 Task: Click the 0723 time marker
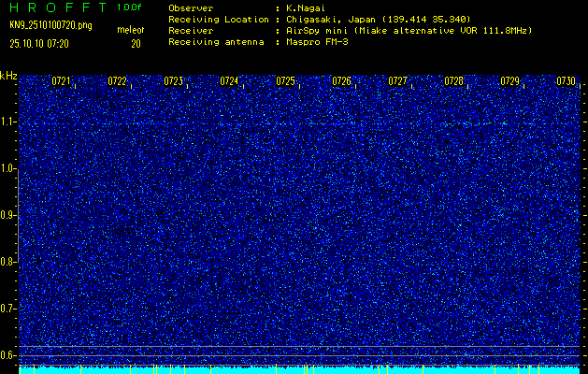pyautogui.click(x=173, y=82)
